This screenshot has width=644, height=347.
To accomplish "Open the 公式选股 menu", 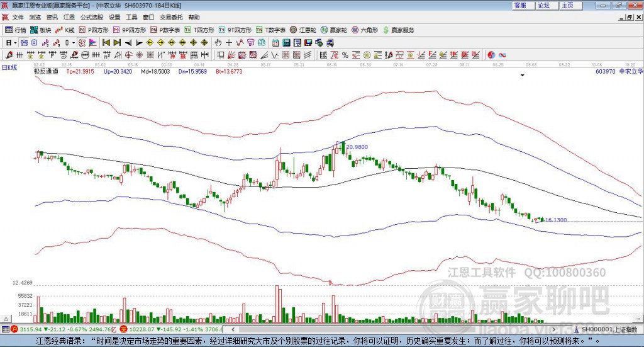I will point(92,18).
